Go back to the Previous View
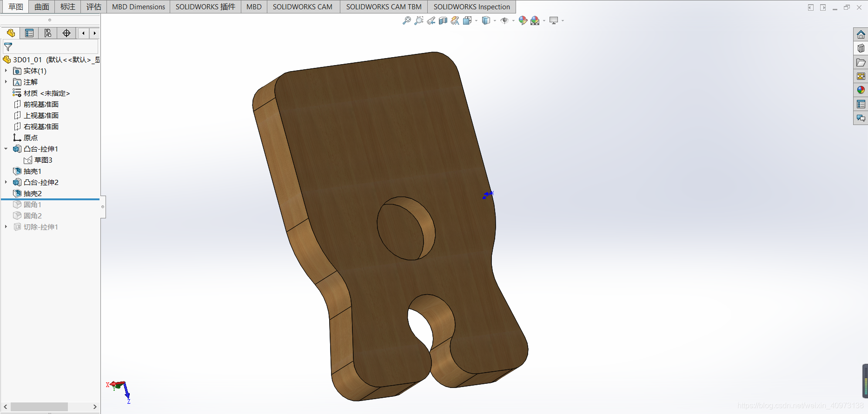The width and height of the screenshot is (868, 414). [x=431, y=20]
